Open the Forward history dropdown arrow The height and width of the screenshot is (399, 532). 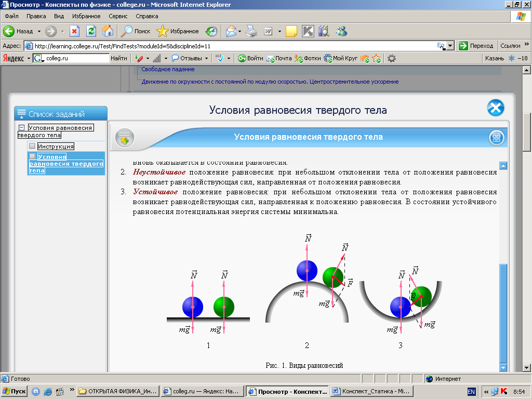[x=62, y=31]
